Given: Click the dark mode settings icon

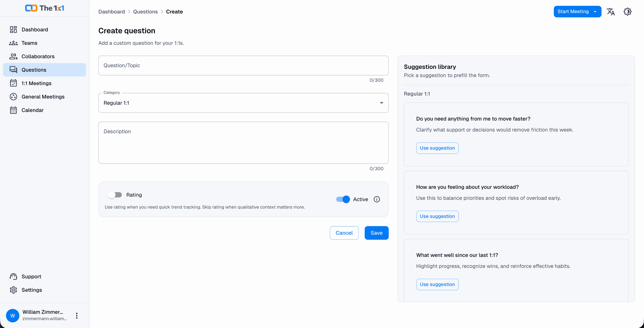Looking at the screenshot, I should [x=627, y=11].
